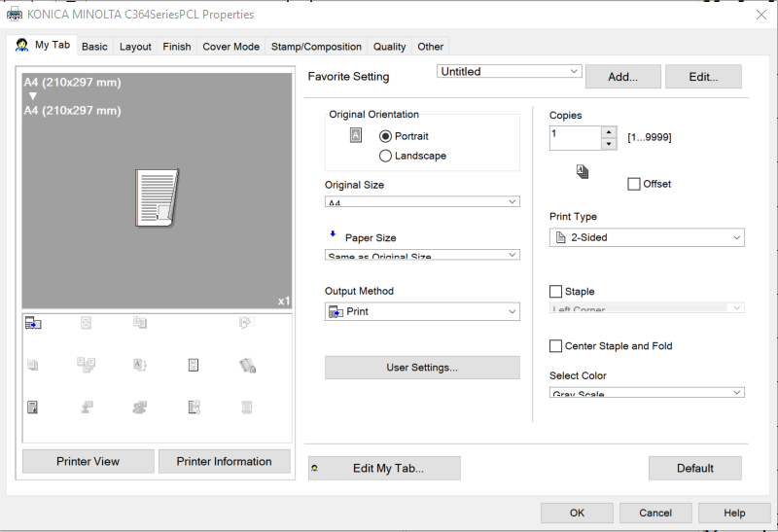Open the Output Method dropdown
The height and width of the screenshot is (532, 778).
(422, 311)
